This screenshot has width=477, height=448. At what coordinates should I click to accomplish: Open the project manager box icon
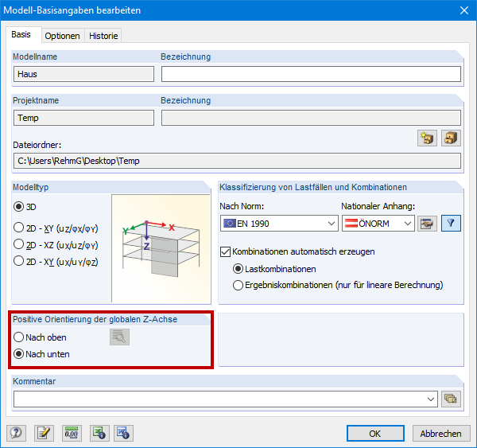[x=451, y=138]
